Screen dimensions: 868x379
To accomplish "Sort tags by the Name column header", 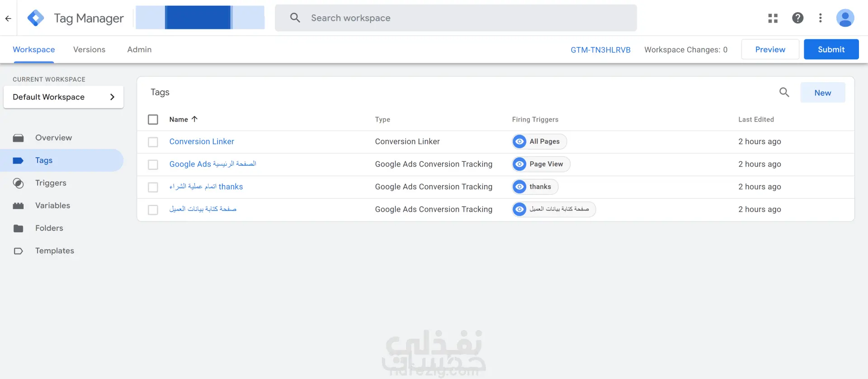I will click(x=179, y=120).
